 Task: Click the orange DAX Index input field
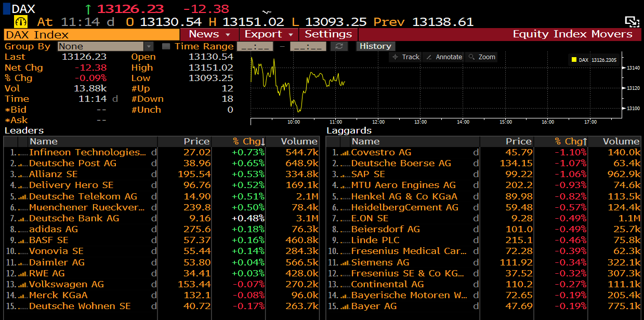[91, 34]
